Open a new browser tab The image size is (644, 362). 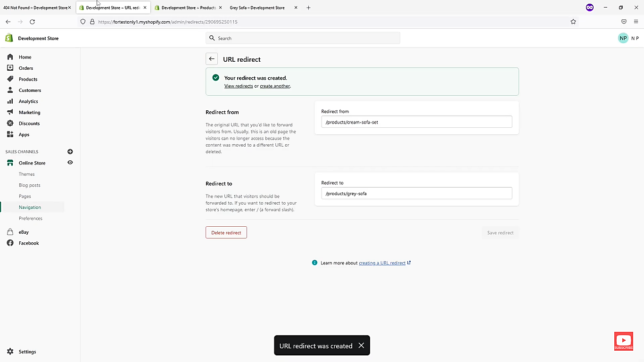[x=308, y=8]
